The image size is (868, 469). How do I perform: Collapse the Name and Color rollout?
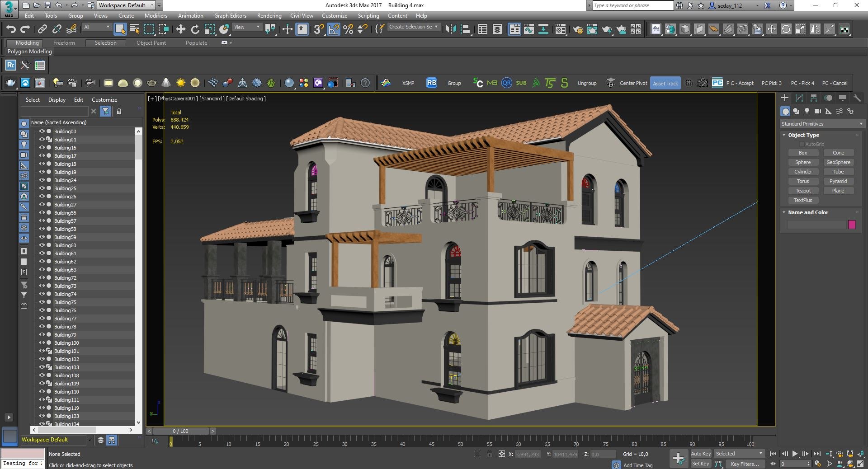[784, 212]
